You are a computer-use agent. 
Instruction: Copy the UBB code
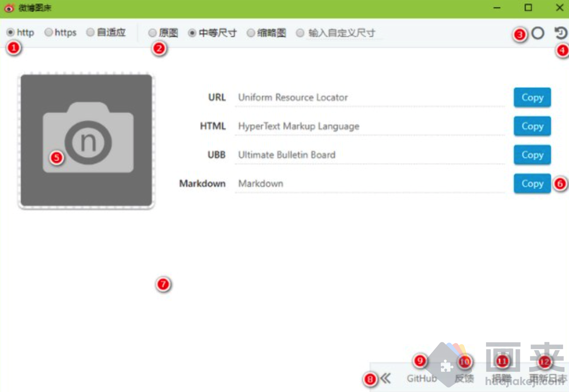coord(532,155)
